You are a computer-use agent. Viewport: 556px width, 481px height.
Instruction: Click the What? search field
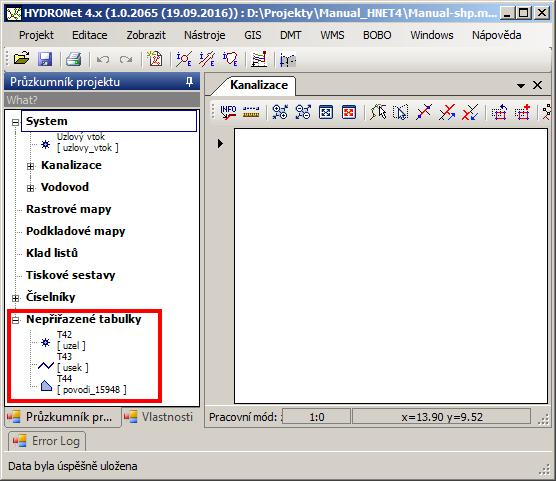coord(102,100)
